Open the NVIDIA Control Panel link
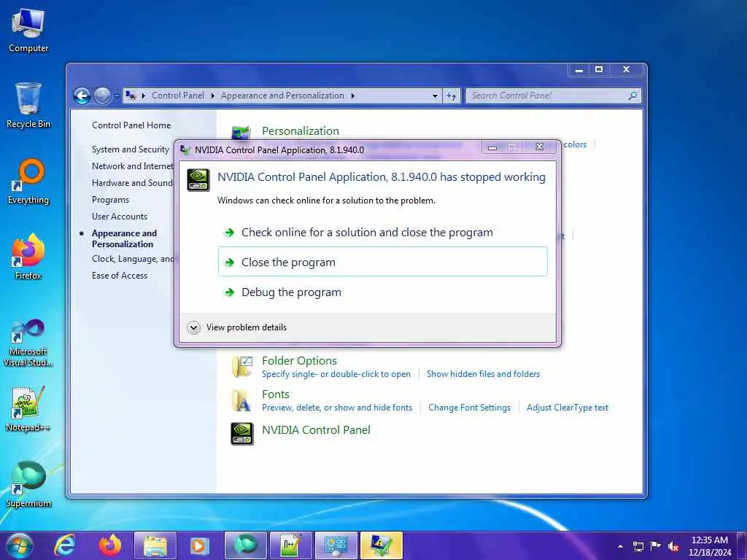 tap(316, 430)
